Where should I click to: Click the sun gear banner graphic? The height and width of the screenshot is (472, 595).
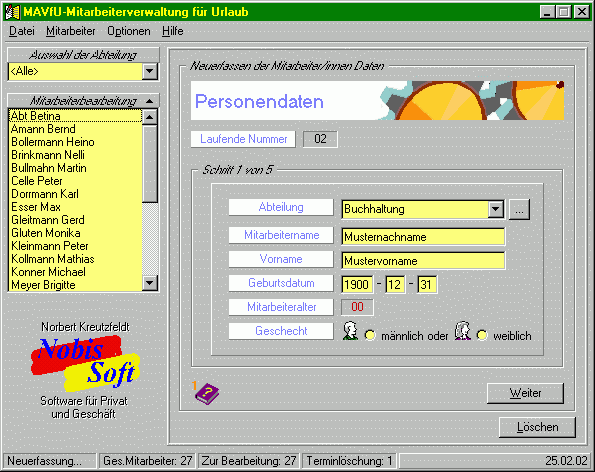click(x=472, y=101)
